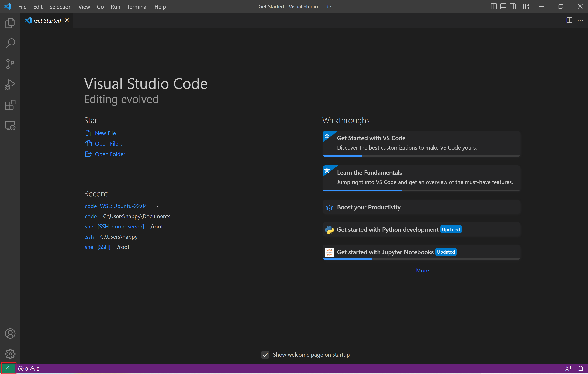Viewport: 588px width, 374px height.
Task: Open the Go menu
Action: point(100,7)
